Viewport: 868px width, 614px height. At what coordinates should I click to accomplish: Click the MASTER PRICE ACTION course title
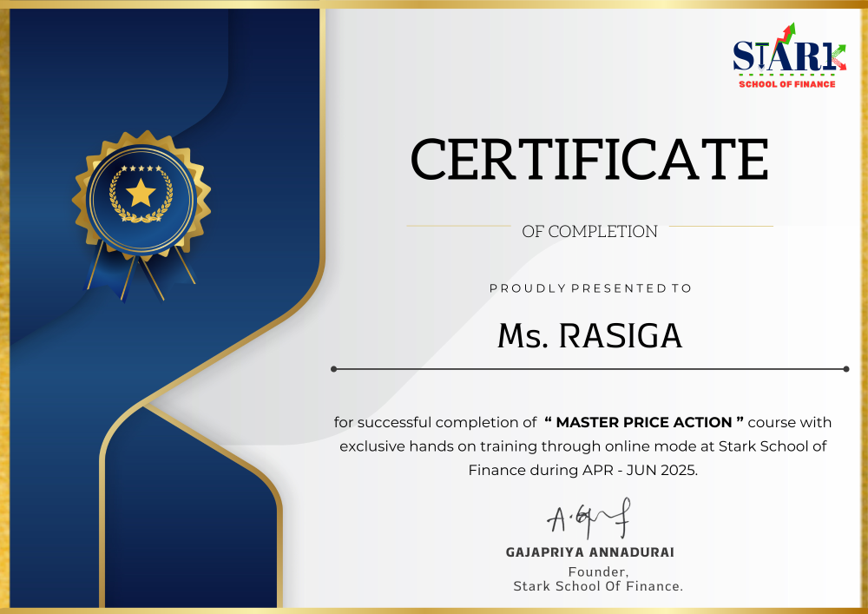pyautogui.click(x=644, y=423)
